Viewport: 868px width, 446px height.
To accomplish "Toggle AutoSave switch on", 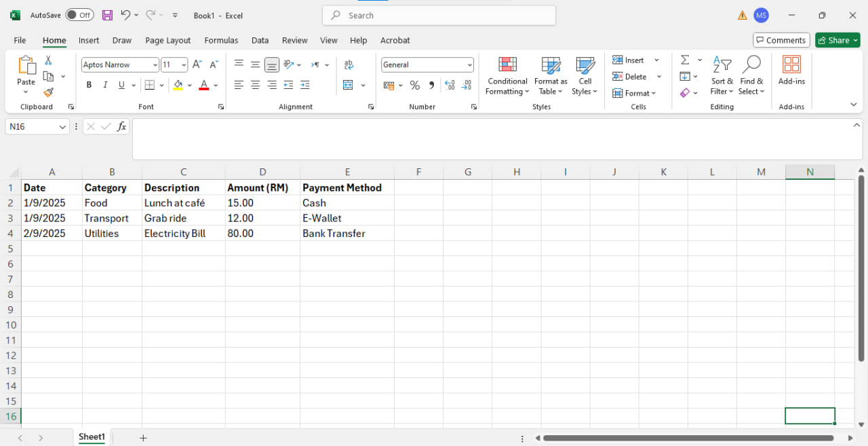I will tap(79, 15).
